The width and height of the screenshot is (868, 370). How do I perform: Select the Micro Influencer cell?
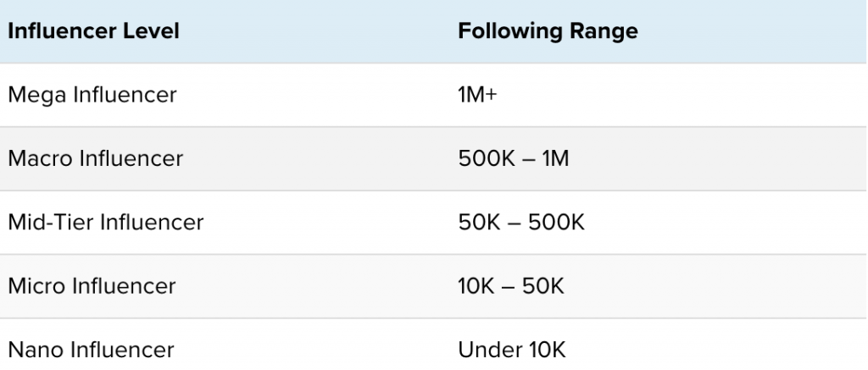pyautogui.click(x=92, y=285)
